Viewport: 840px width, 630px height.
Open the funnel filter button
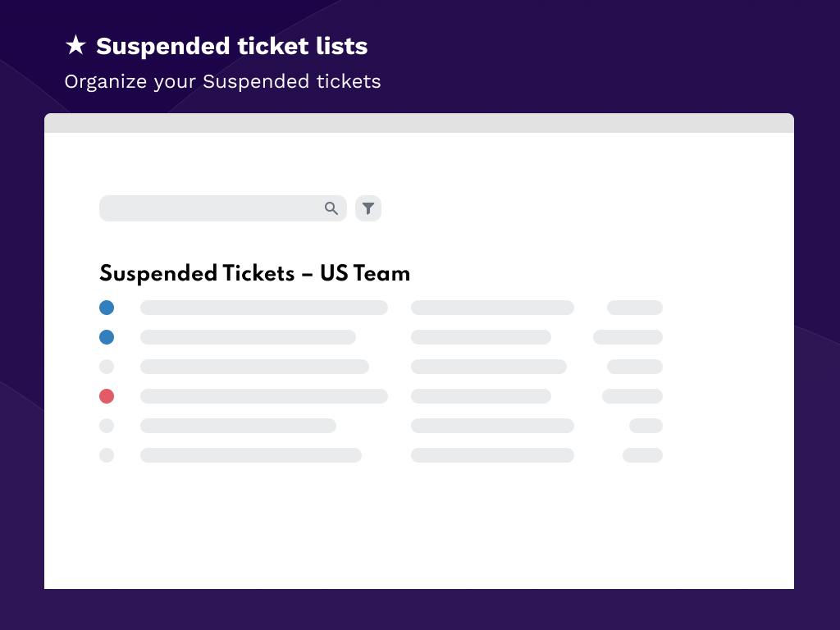[x=368, y=208]
